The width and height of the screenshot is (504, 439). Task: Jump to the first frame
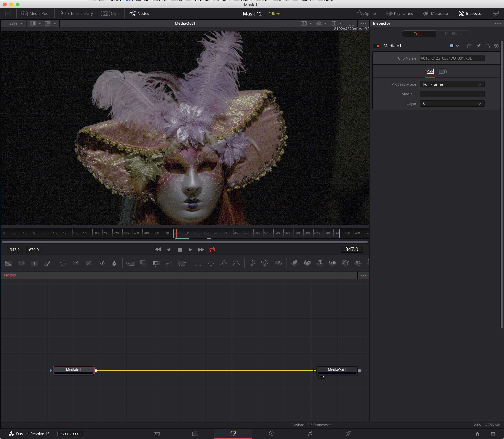pos(158,250)
